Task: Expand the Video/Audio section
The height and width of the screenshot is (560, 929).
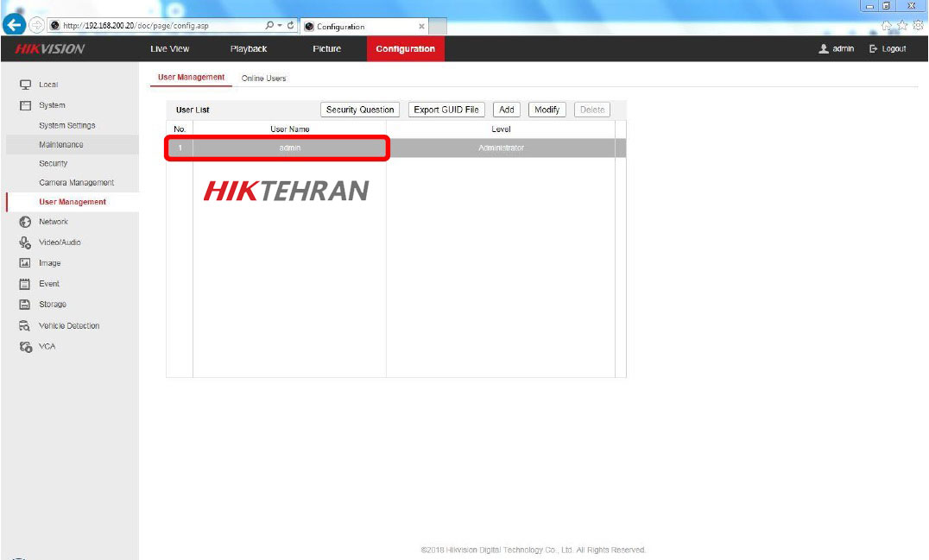Action: click(x=60, y=242)
